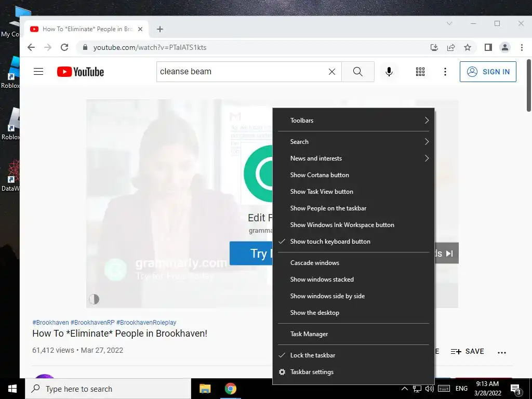532x399 pixels.
Task: Search with your voice microphone
Action: pos(389,72)
